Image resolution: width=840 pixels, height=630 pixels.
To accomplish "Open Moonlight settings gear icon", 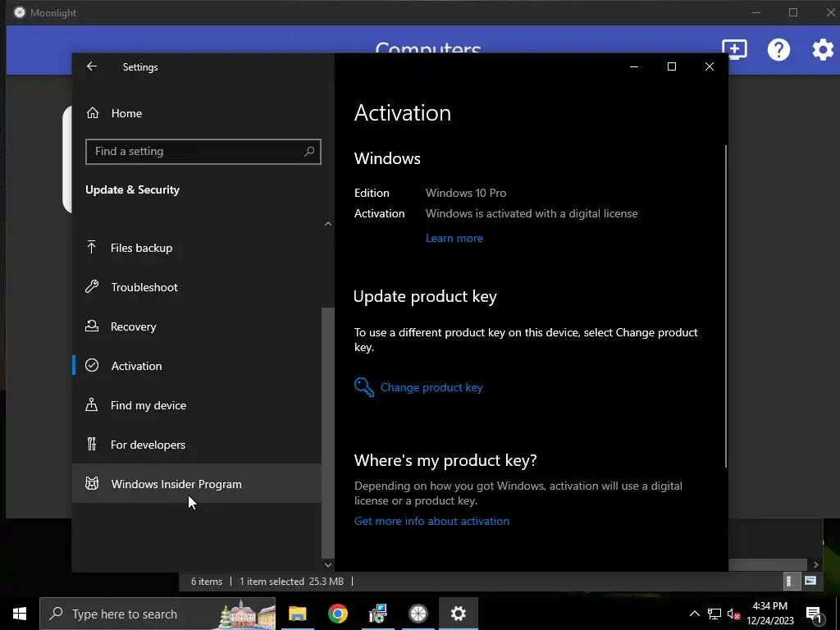I will [823, 50].
